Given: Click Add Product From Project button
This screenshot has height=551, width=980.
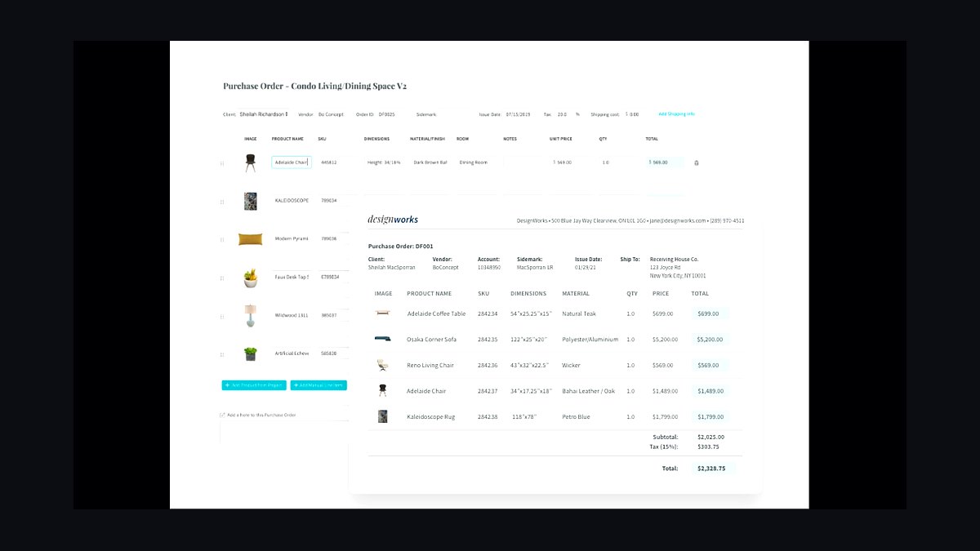Looking at the screenshot, I should [254, 385].
